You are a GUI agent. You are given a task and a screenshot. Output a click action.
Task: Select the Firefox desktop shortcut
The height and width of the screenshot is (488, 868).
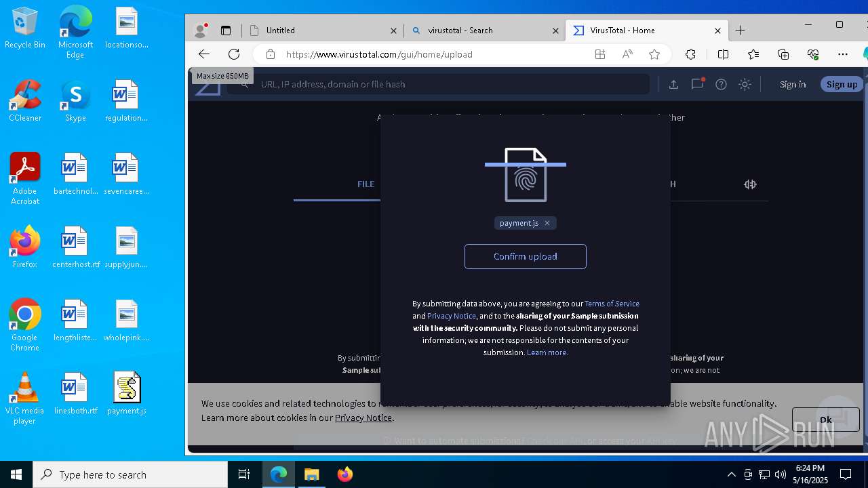pos(25,247)
